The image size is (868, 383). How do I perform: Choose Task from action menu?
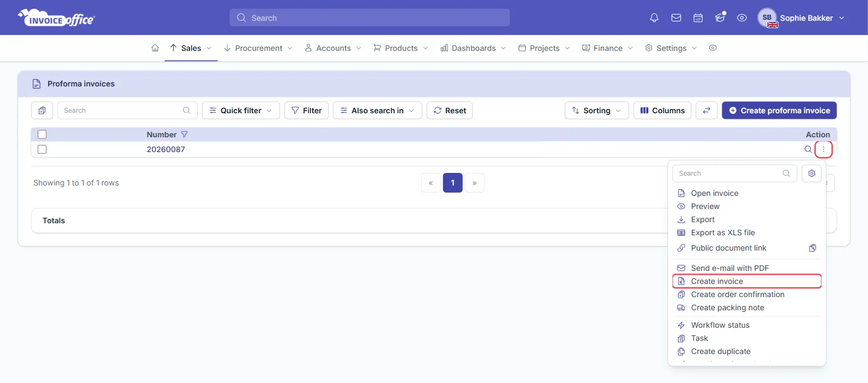pyautogui.click(x=747, y=338)
